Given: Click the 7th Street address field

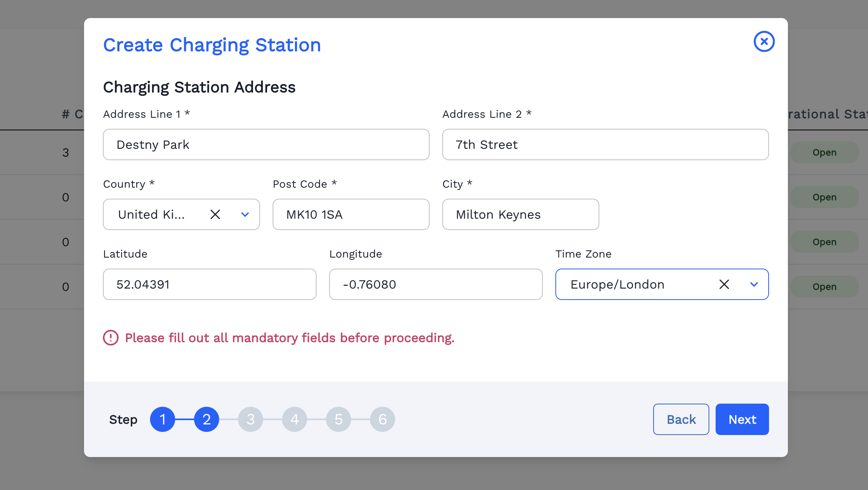Looking at the screenshot, I should 605,144.
